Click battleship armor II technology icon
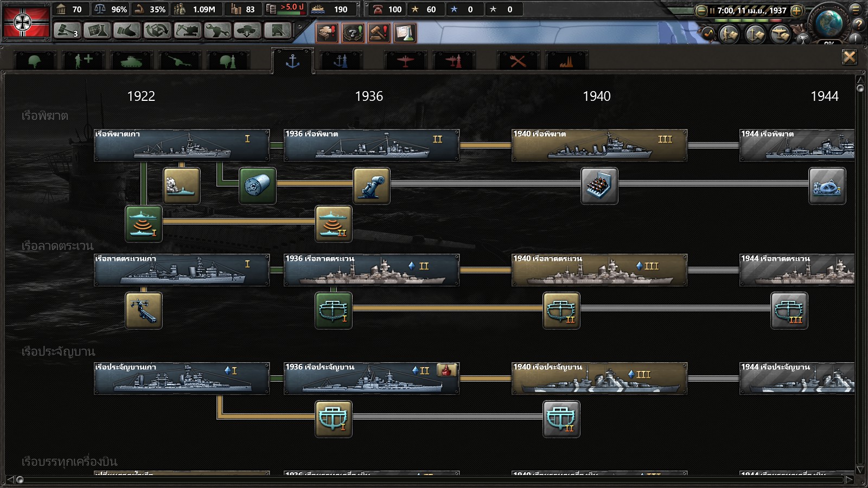The width and height of the screenshot is (868, 488). [561, 419]
